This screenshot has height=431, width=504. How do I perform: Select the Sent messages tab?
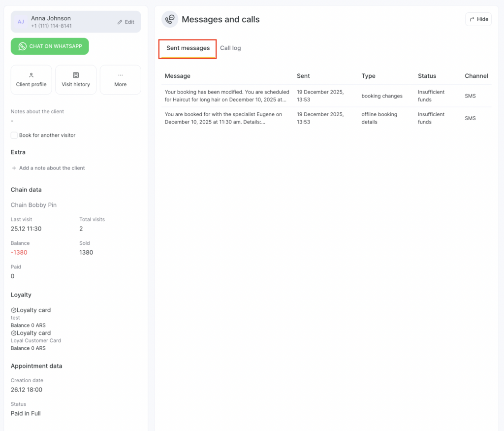[x=188, y=48]
